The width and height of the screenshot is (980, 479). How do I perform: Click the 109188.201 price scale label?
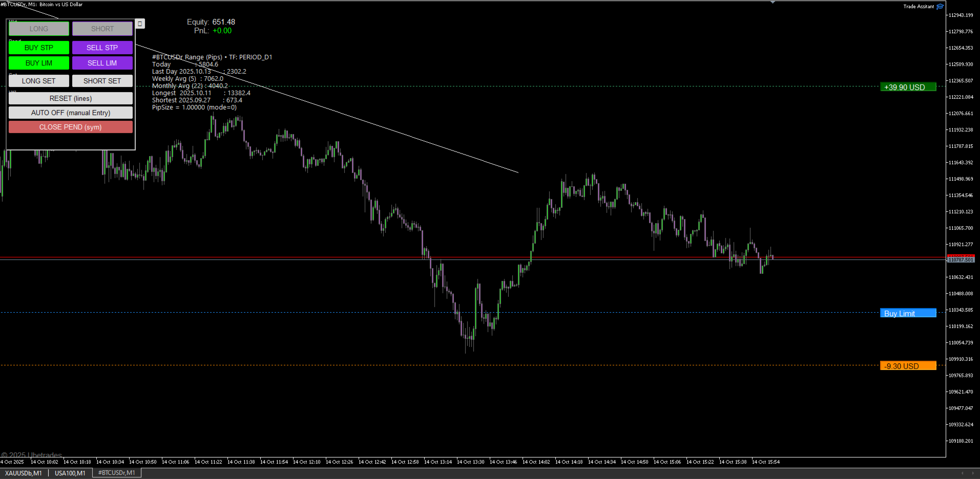[961, 441]
